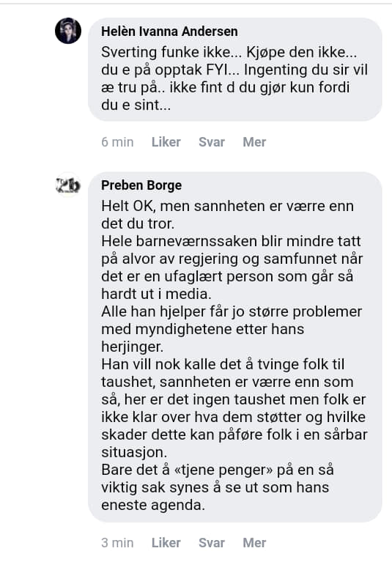The height and width of the screenshot is (562, 392).
Task: Reply to Helèn's comment with Svar
Action: pos(212,142)
